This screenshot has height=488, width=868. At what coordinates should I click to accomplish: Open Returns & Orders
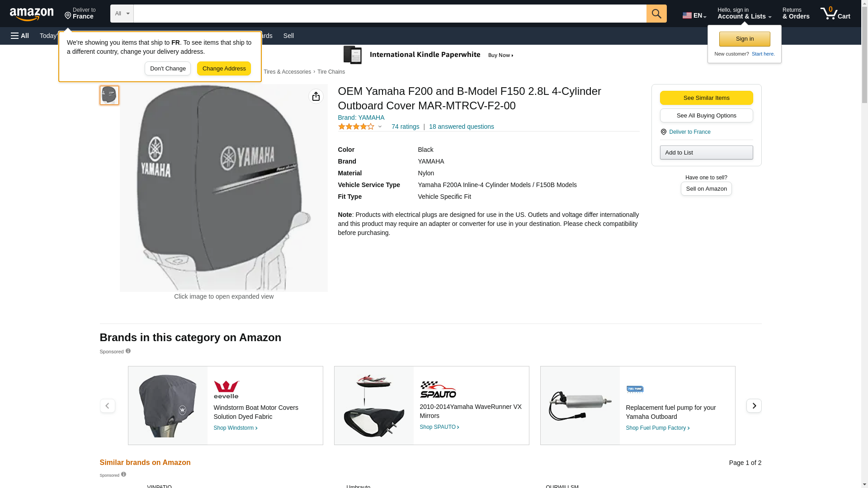click(796, 13)
